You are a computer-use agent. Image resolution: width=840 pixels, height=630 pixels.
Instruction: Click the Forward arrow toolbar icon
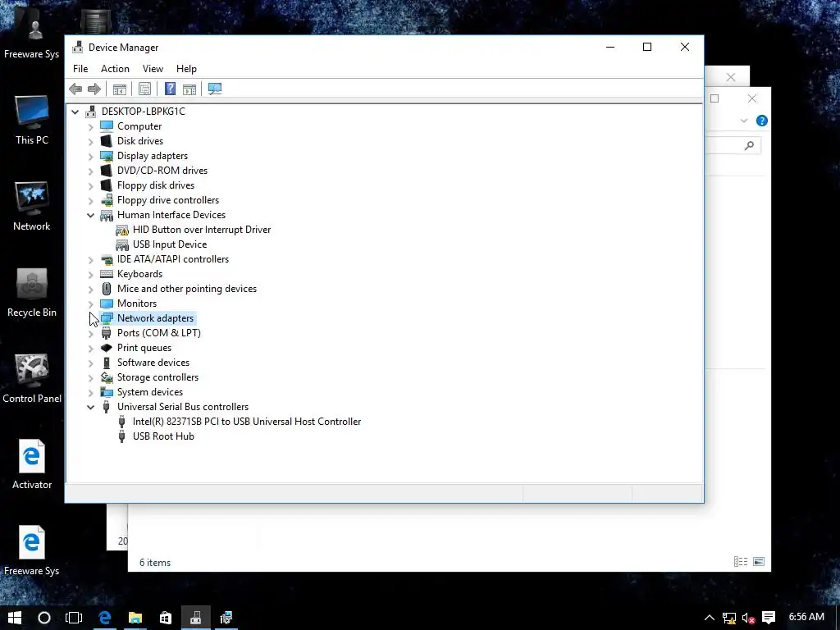94,89
